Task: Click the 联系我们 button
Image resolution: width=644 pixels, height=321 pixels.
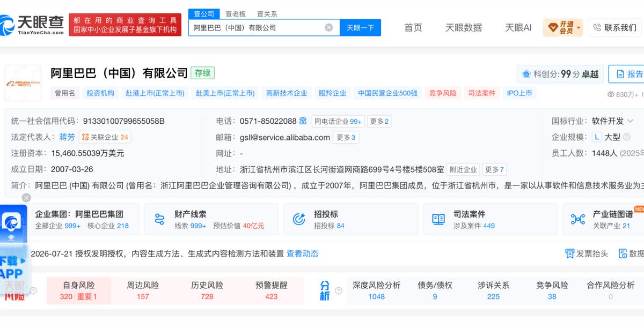Action: (616, 27)
